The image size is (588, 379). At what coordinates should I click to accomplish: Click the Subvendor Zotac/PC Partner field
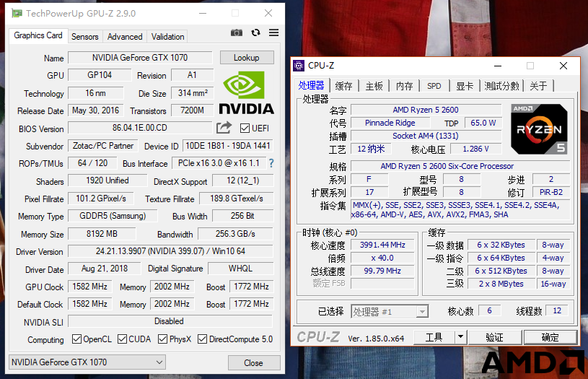(x=103, y=146)
